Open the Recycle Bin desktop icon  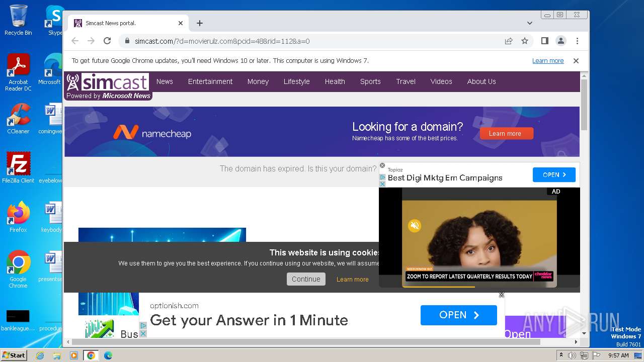pos(18,21)
